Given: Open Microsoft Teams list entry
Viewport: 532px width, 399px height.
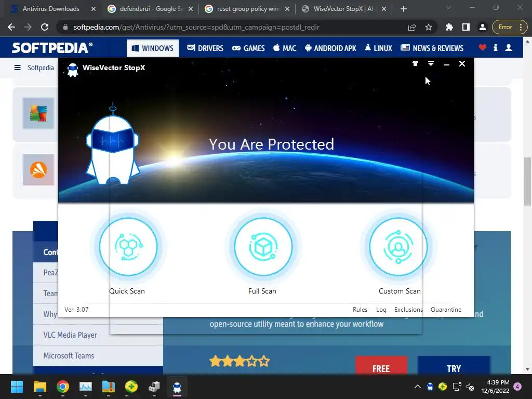Looking at the screenshot, I should pyautogui.click(x=98, y=355).
